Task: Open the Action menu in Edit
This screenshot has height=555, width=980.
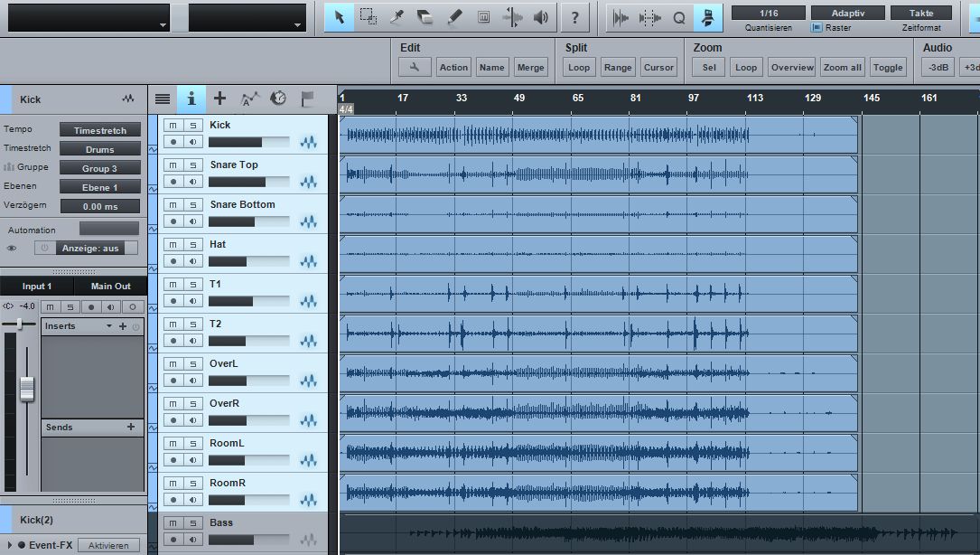Action: [x=453, y=67]
